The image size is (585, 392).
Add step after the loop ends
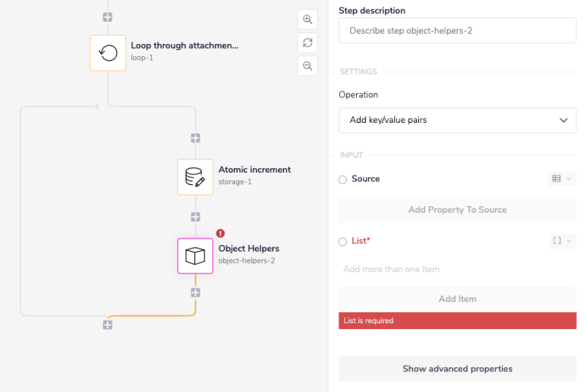coord(107,325)
